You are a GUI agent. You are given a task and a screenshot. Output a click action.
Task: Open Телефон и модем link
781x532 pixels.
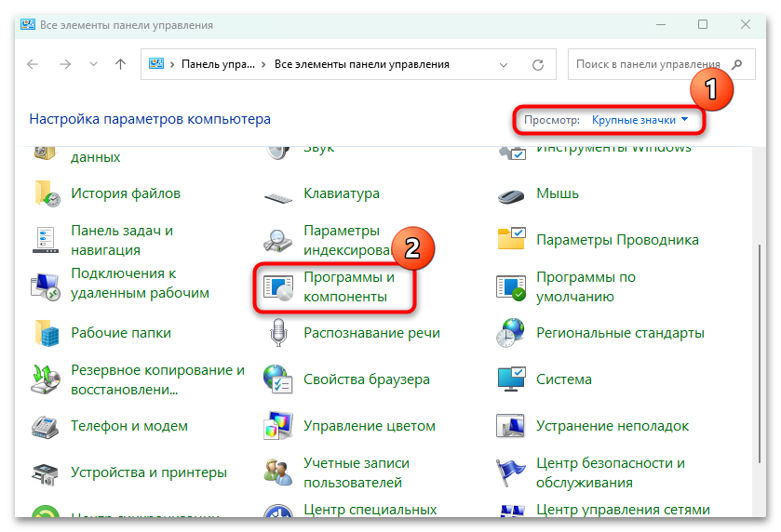pos(129,426)
